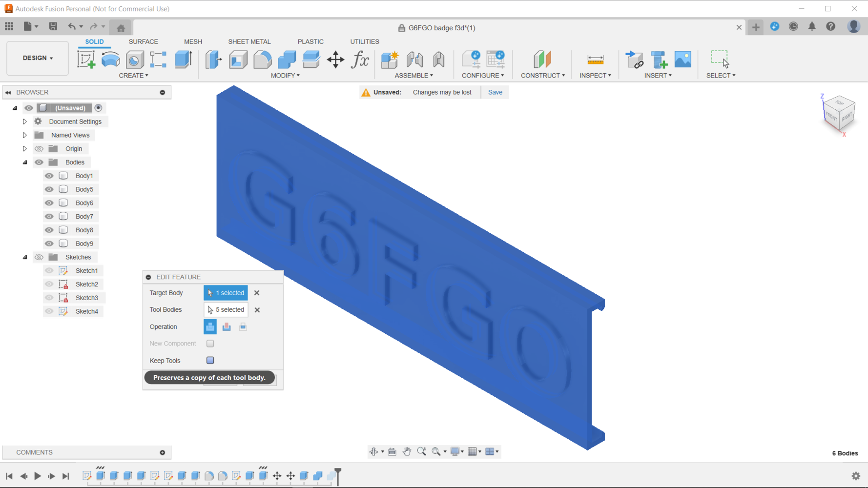Click the Insert Derive icon
868x488 pixels.
634,60
